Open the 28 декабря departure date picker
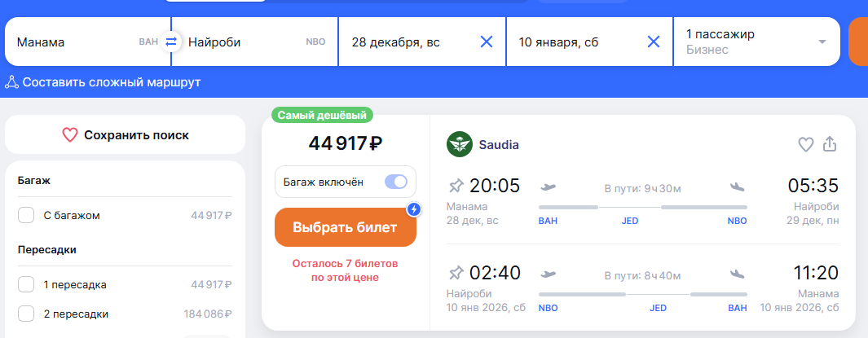Image resolution: width=868 pixels, height=338 pixels. 408,42
